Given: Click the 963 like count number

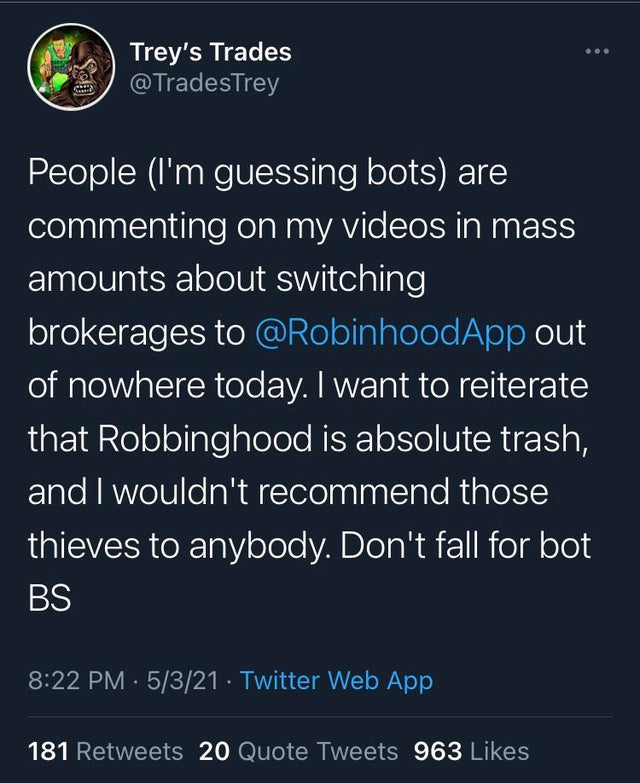Looking at the screenshot, I should (438, 751).
